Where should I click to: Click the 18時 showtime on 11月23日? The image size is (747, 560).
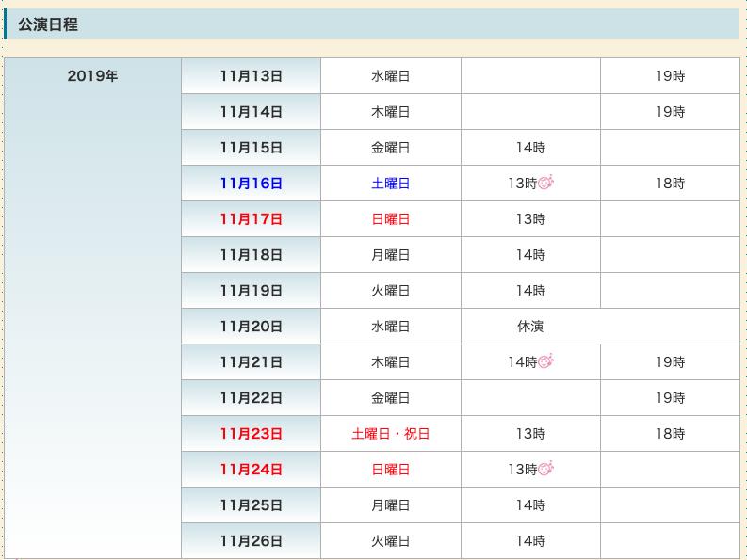[671, 433]
